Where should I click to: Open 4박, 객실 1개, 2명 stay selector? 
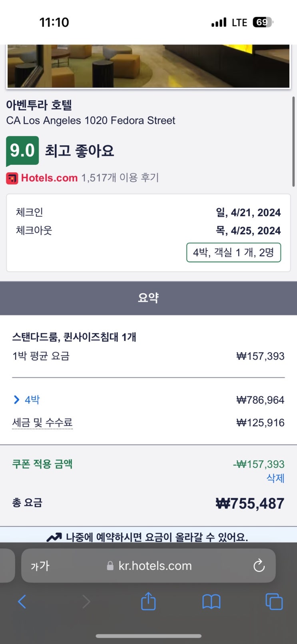pyautogui.click(x=233, y=253)
